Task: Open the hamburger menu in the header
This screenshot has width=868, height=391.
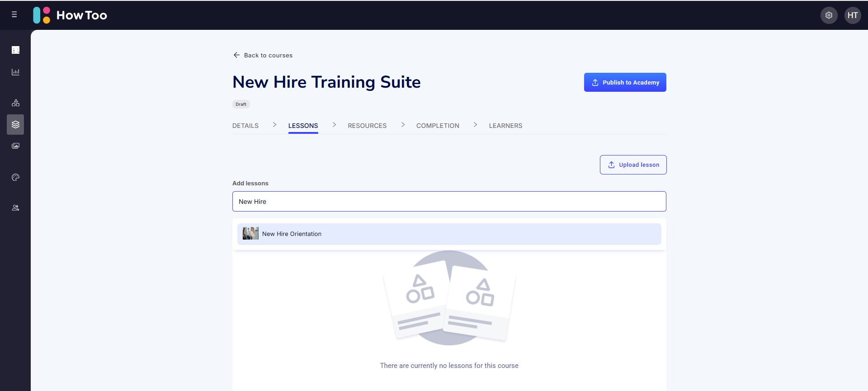Action: [14, 15]
